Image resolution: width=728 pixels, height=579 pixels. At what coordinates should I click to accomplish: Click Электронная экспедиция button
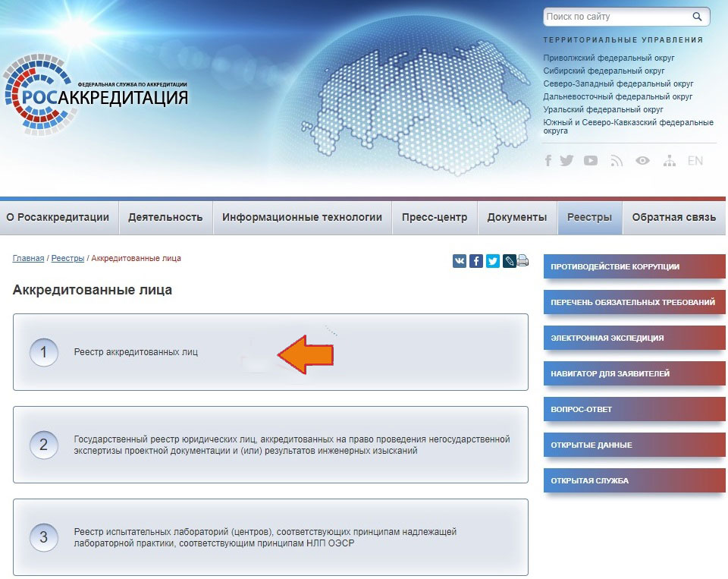click(634, 338)
